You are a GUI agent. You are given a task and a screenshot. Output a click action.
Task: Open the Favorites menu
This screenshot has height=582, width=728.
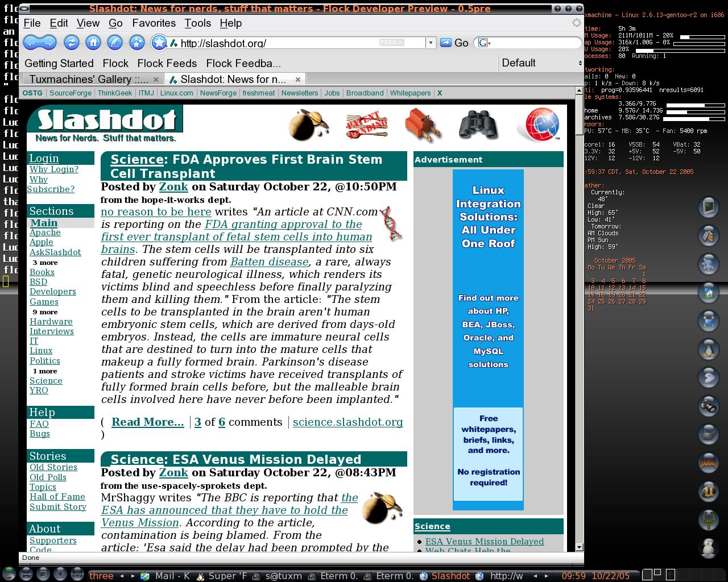click(154, 23)
